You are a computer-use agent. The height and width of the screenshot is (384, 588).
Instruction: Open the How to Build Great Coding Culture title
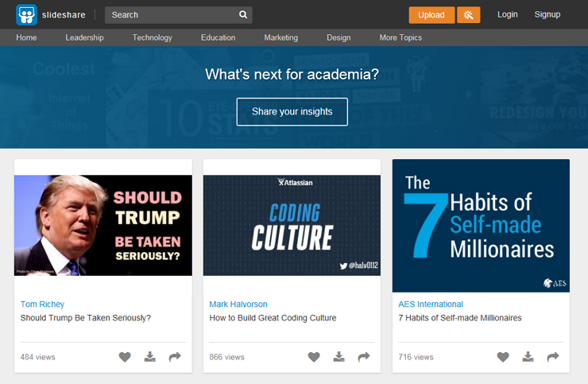tap(273, 318)
